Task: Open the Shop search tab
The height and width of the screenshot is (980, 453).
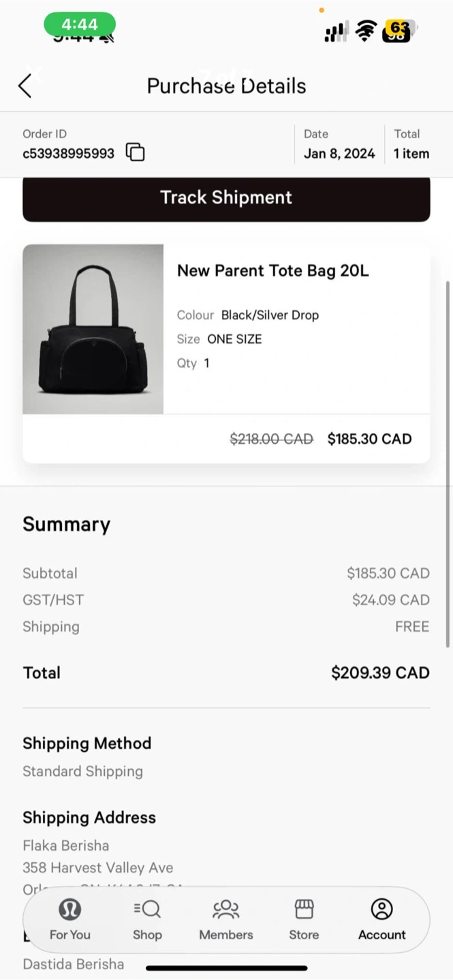Action: tap(147, 919)
